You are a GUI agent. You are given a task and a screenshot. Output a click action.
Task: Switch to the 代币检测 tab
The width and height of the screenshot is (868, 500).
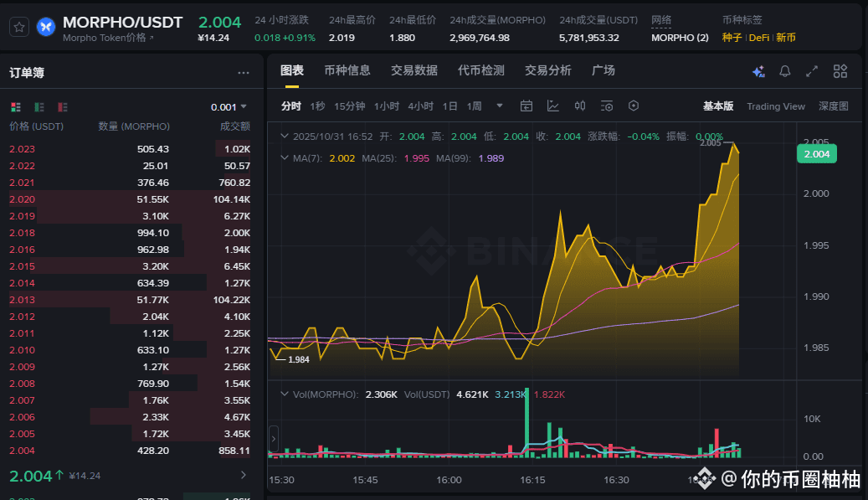pyautogui.click(x=481, y=70)
